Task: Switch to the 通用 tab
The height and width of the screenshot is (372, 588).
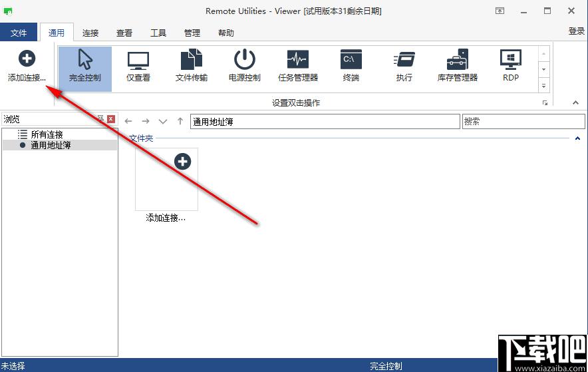Action: 57,33
